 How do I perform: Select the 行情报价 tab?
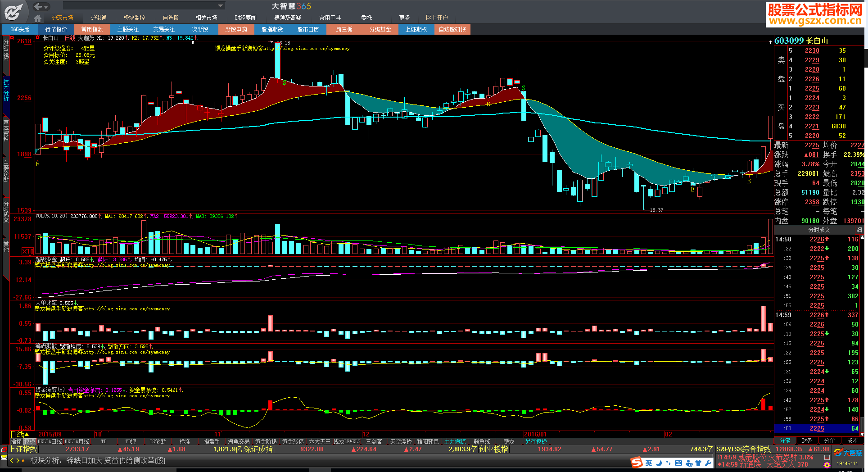(56, 29)
